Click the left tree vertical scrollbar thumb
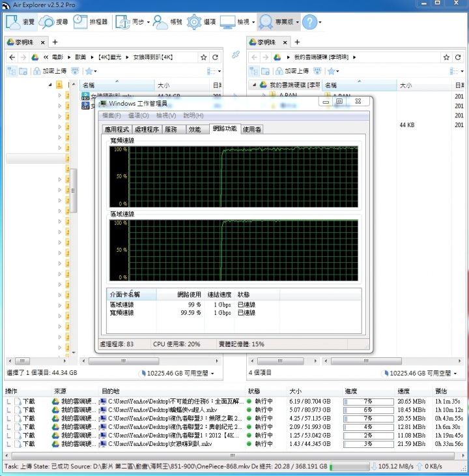Image resolution: width=469 pixels, height=476 pixels. (x=73, y=190)
